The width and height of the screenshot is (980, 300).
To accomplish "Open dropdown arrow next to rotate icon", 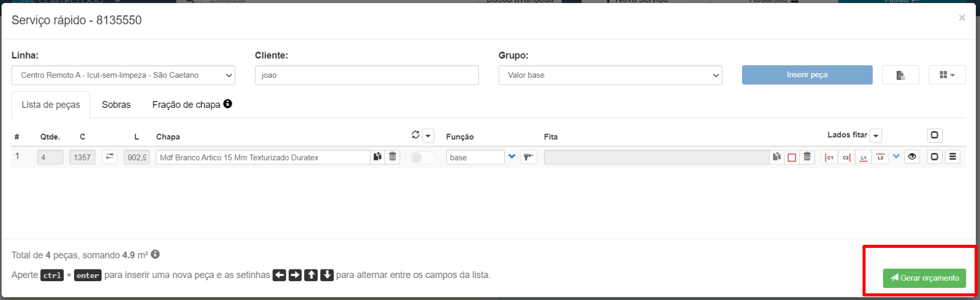I will pos(428,136).
